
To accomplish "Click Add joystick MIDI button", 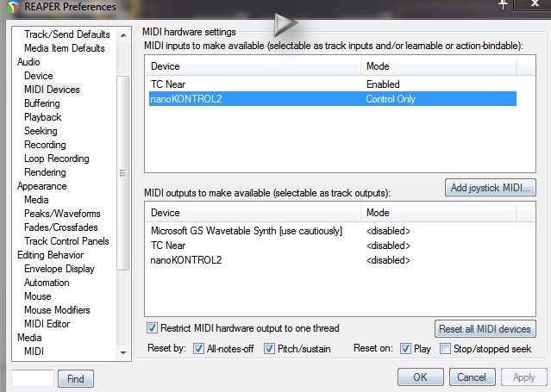I will (490, 188).
